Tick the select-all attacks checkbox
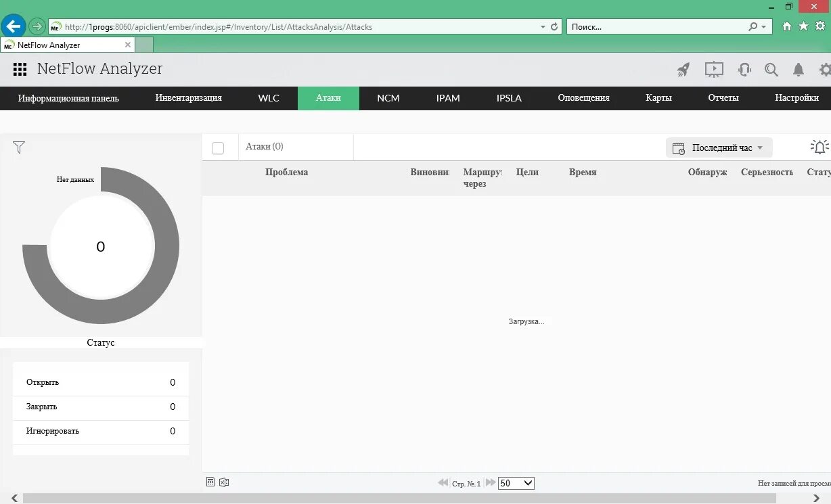The image size is (831, 504). point(218,148)
